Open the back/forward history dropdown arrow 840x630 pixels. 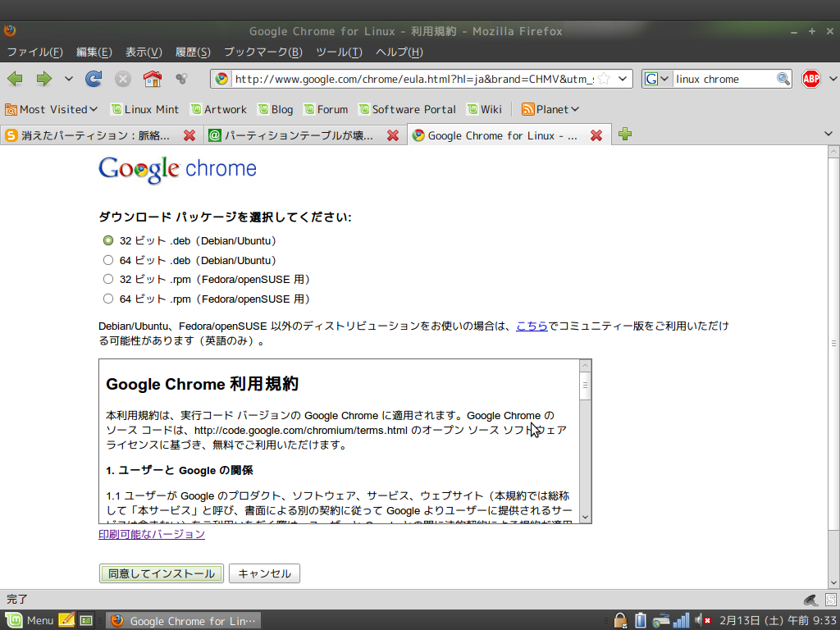pyautogui.click(x=69, y=80)
